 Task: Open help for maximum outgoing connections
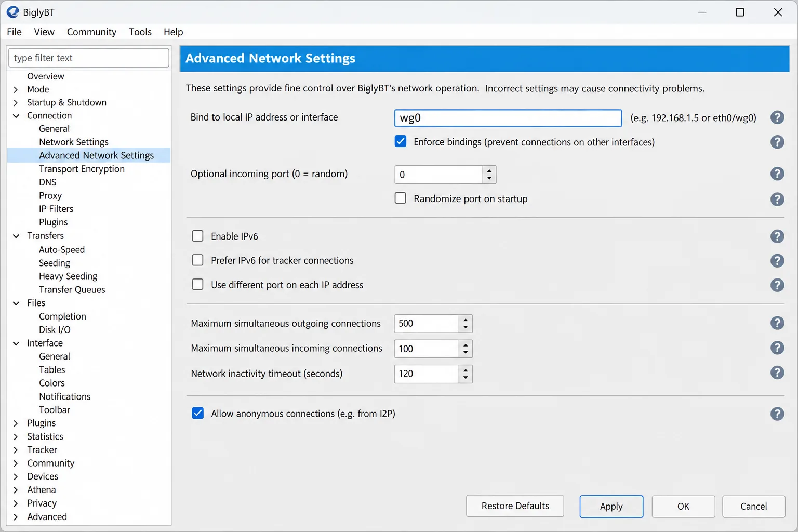pyautogui.click(x=777, y=323)
